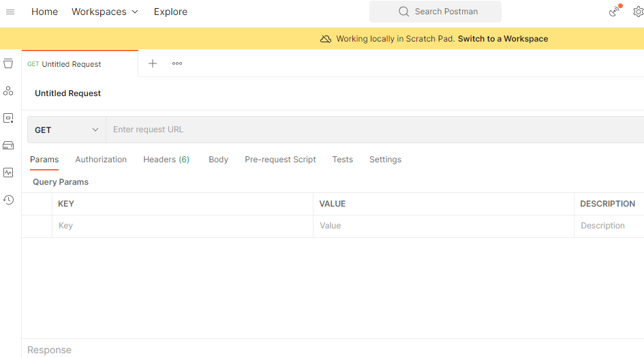The width and height of the screenshot is (644, 358).
Task: Open the hamburger menu icon
Action: (x=10, y=12)
